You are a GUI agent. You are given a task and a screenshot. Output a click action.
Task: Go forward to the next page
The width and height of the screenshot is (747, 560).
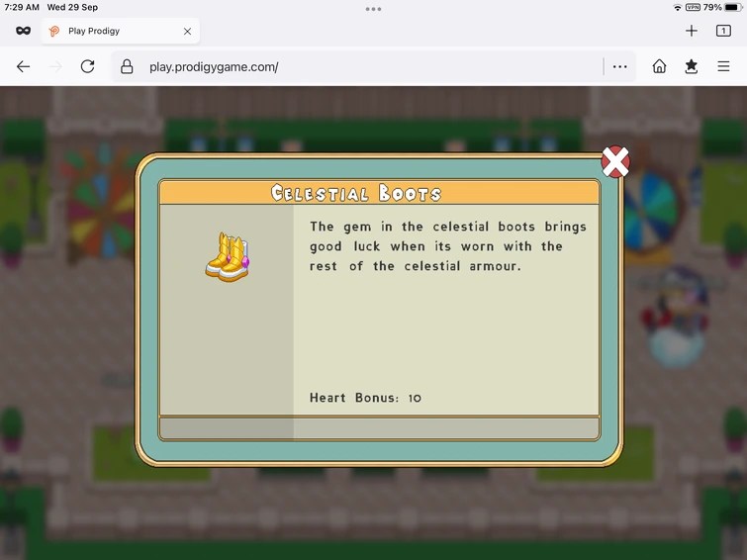(55, 66)
